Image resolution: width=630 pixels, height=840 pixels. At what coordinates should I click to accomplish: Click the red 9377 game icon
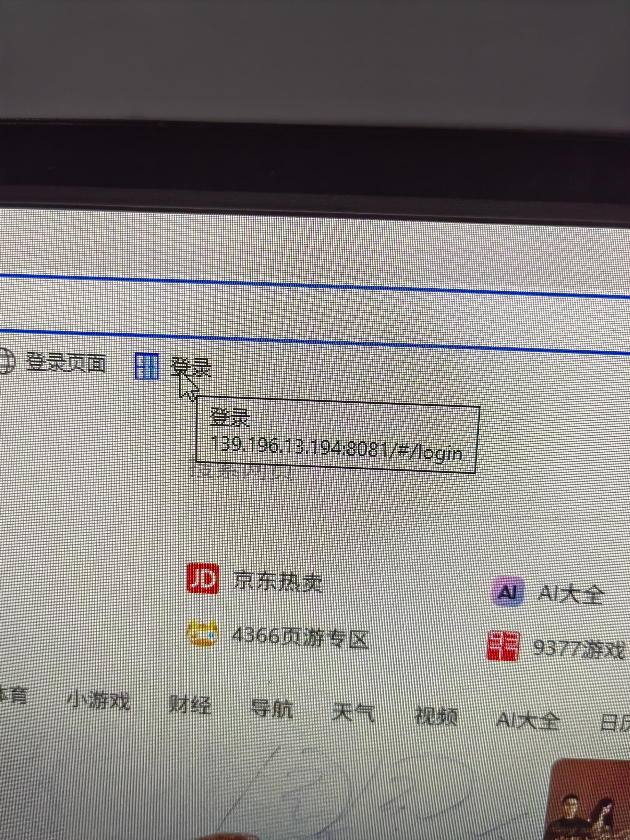click(503, 646)
